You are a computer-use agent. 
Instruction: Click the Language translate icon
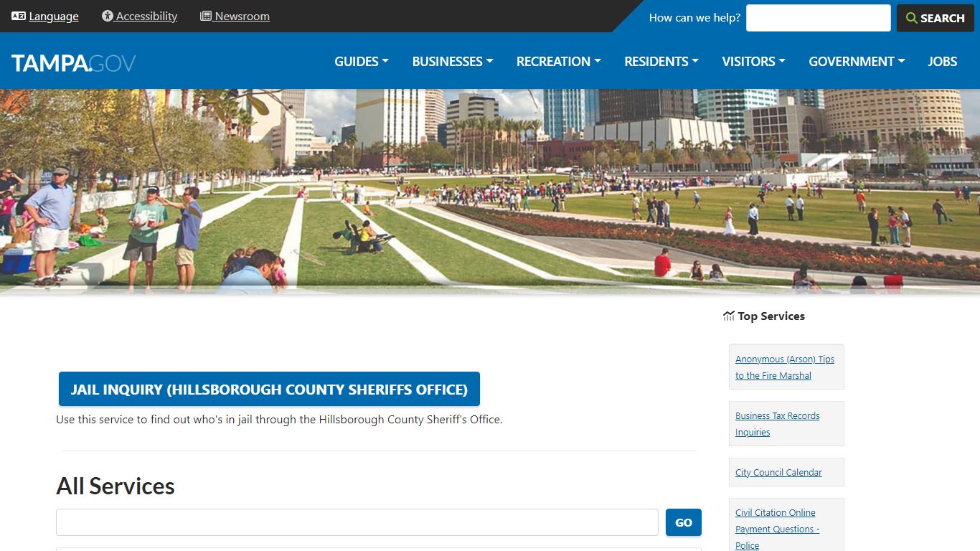tap(19, 16)
